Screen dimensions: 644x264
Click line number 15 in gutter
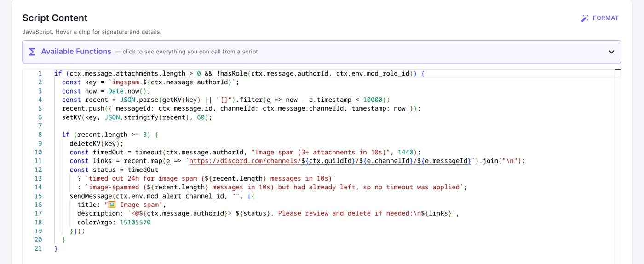pos(38,196)
